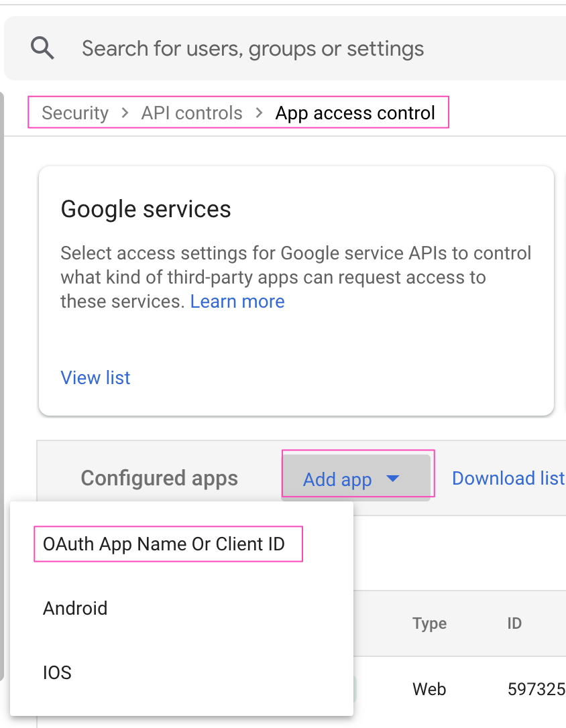The height and width of the screenshot is (728, 566).
Task: Sort the table by the ID column
Action: pos(514,623)
